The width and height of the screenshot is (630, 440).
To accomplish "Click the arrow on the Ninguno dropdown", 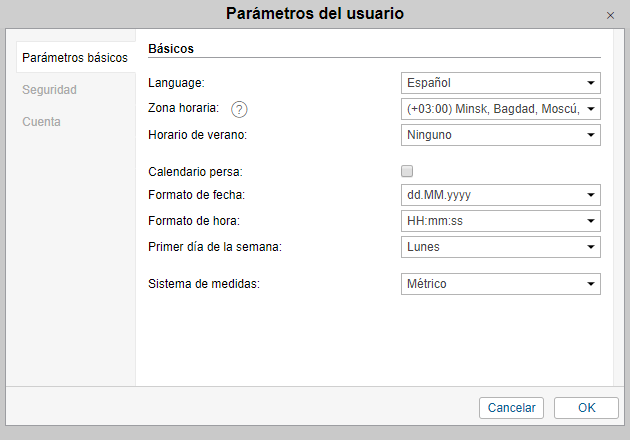I will (x=591, y=135).
